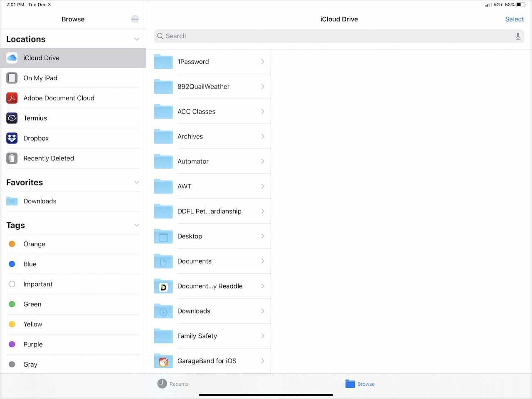Viewport: 532px width, 399px height.
Task: Switch to the Browse tab
Action: click(360, 384)
